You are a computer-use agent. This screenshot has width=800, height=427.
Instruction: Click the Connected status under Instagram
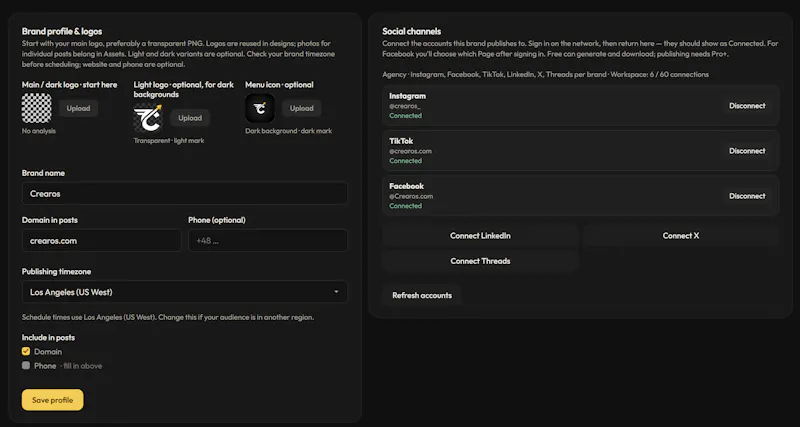(x=406, y=116)
